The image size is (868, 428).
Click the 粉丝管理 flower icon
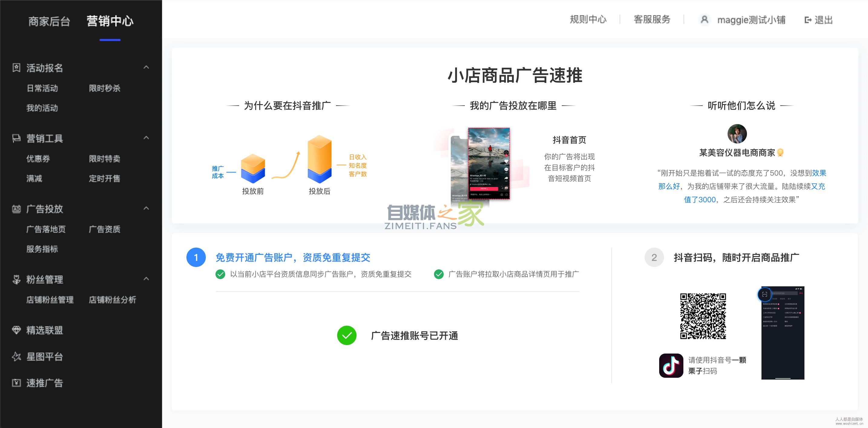[x=16, y=279]
